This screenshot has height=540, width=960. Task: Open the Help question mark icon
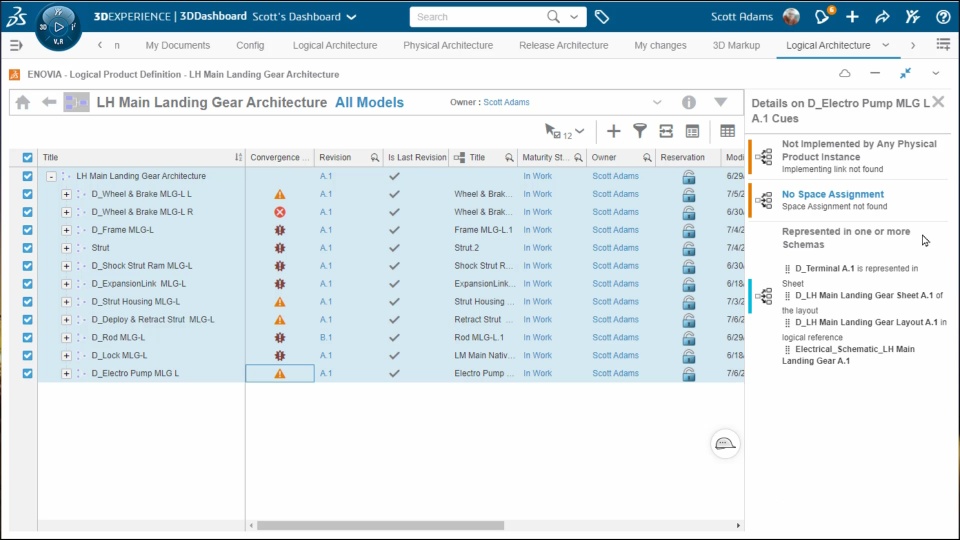(943, 17)
